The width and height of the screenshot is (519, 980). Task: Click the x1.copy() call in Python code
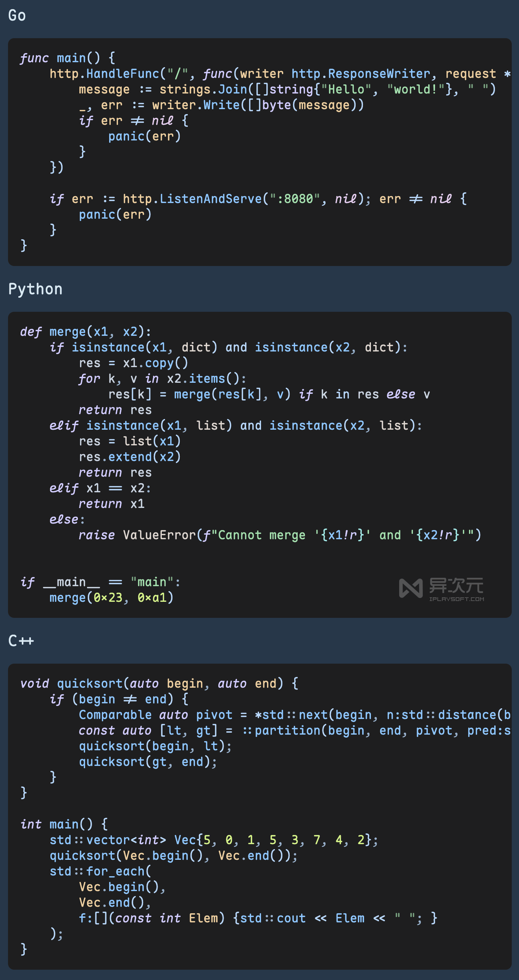(x=155, y=363)
